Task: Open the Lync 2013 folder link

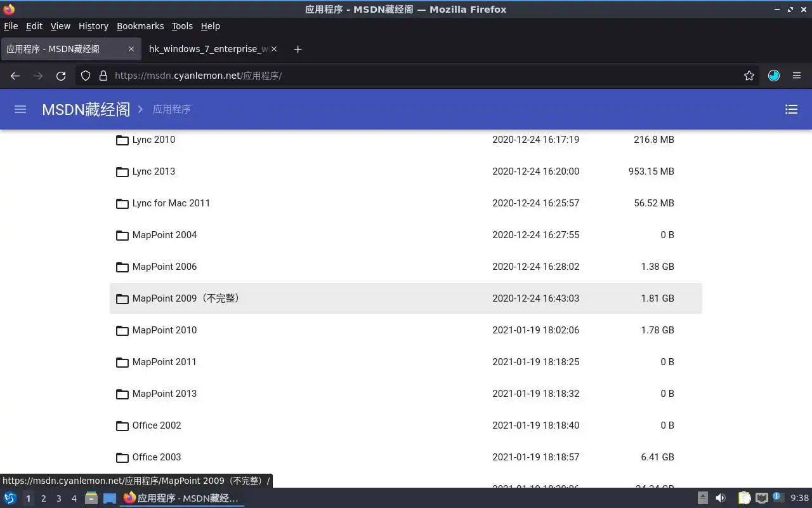Action: coord(154,171)
